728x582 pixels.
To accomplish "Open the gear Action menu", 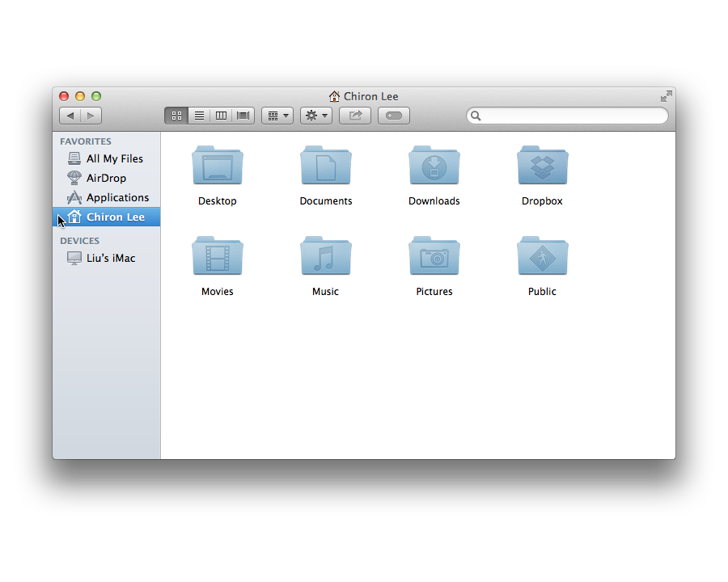I will coord(315,116).
